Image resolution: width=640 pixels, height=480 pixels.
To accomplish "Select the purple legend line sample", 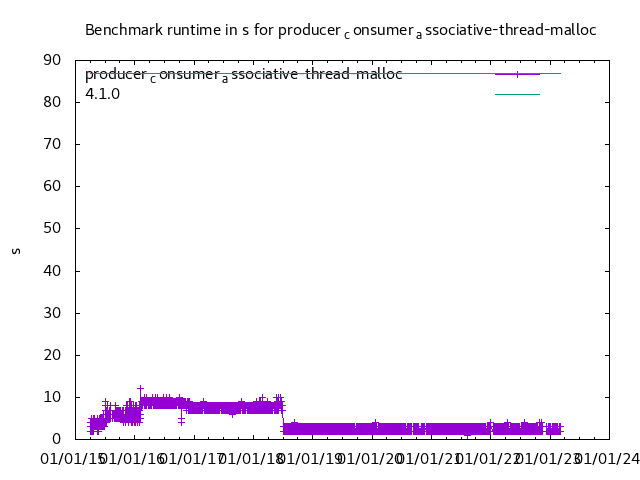I will click(517, 74).
